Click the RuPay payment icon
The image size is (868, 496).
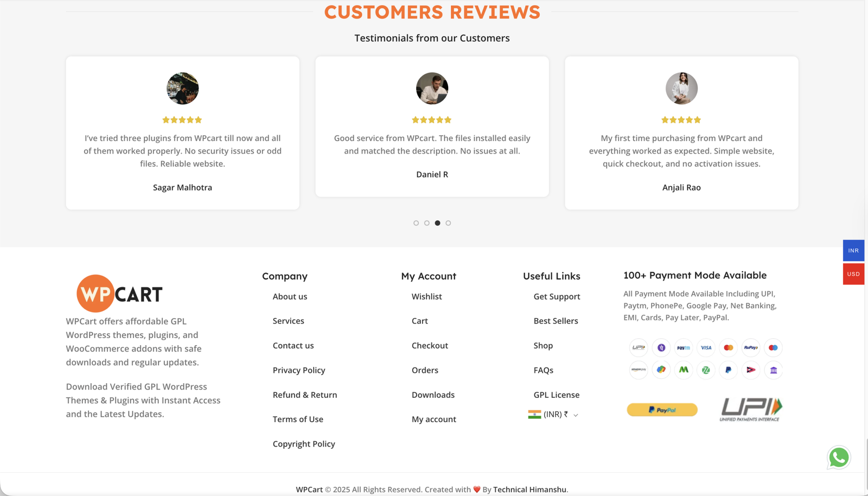coord(751,348)
